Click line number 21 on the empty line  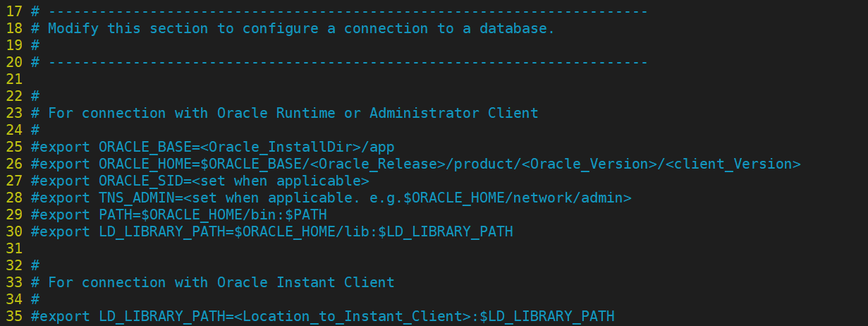13,79
